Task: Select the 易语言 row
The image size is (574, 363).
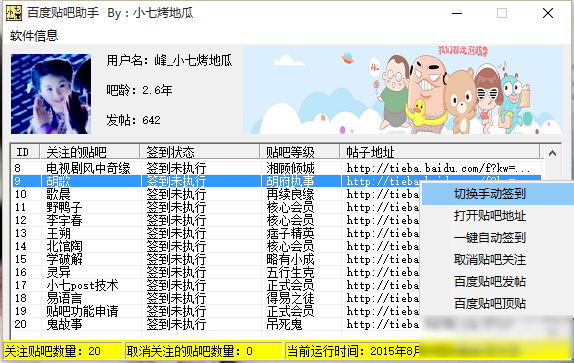Action: point(216,298)
